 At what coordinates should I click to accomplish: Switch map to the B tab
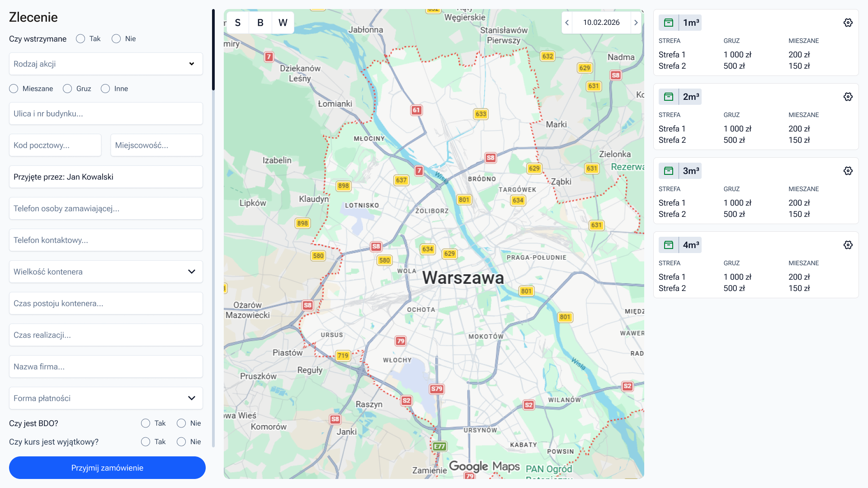(260, 23)
